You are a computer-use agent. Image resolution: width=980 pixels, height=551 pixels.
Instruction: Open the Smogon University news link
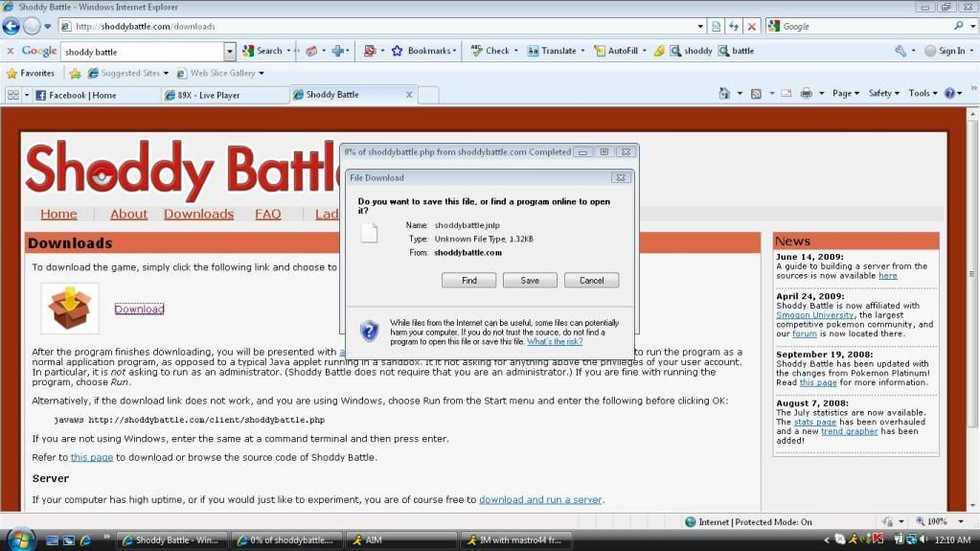(x=814, y=315)
